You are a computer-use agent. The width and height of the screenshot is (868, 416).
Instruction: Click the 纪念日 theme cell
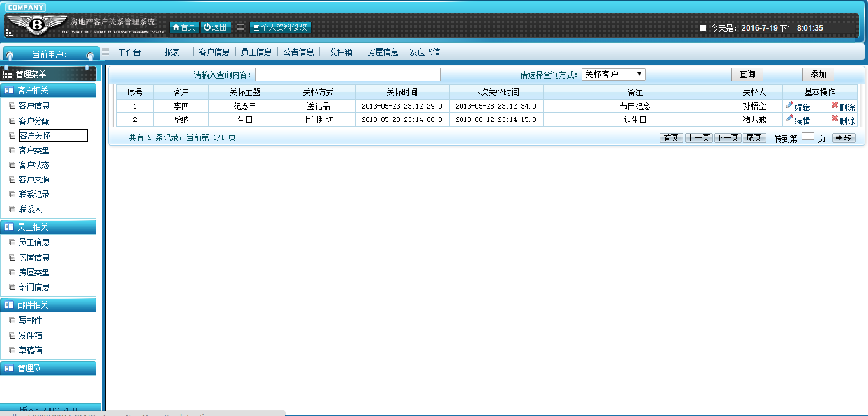[245, 106]
